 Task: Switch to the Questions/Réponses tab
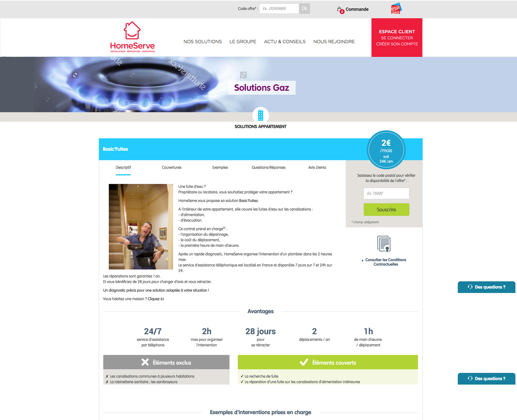pos(269,167)
